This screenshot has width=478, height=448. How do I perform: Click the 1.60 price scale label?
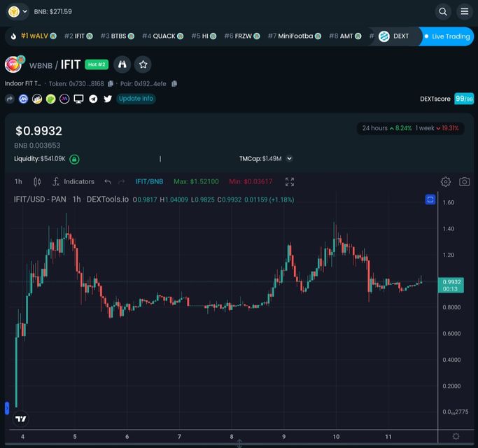coord(448,202)
